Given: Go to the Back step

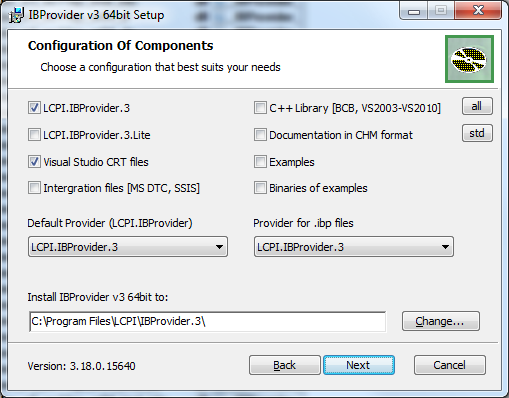Looking at the screenshot, I should coord(285,365).
